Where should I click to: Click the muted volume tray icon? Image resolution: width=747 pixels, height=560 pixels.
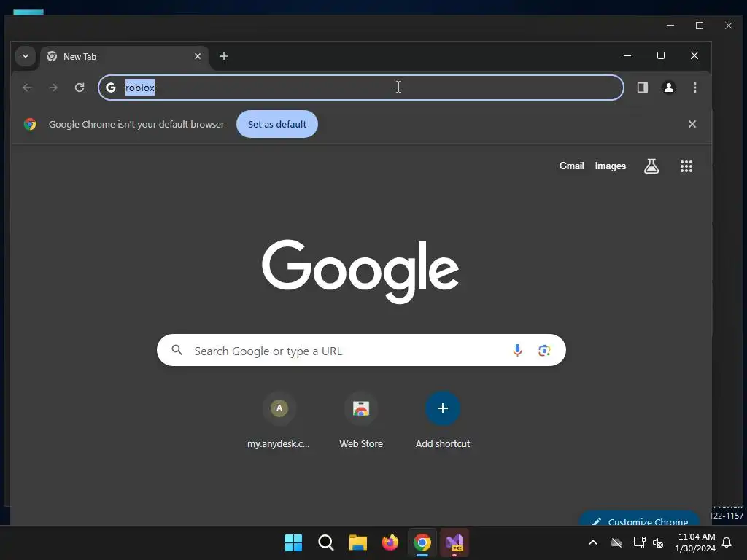(x=659, y=542)
